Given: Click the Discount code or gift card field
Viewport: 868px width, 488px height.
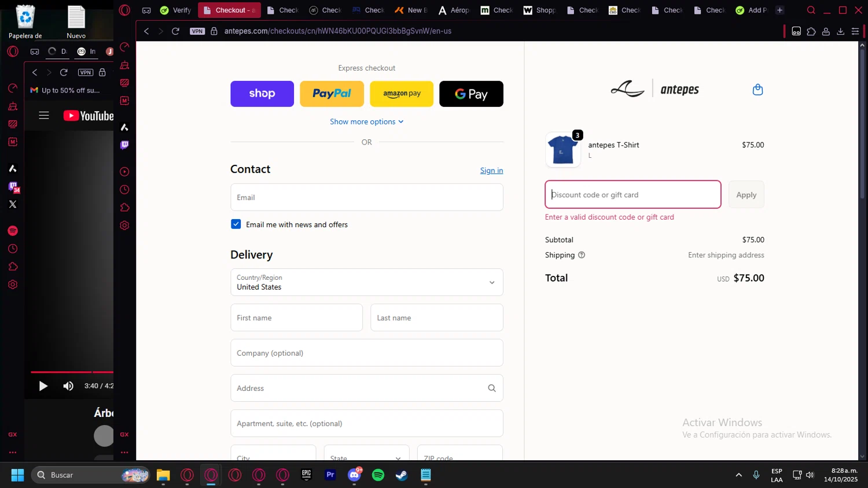Looking at the screenshot, I should click(x=633, y=194).
